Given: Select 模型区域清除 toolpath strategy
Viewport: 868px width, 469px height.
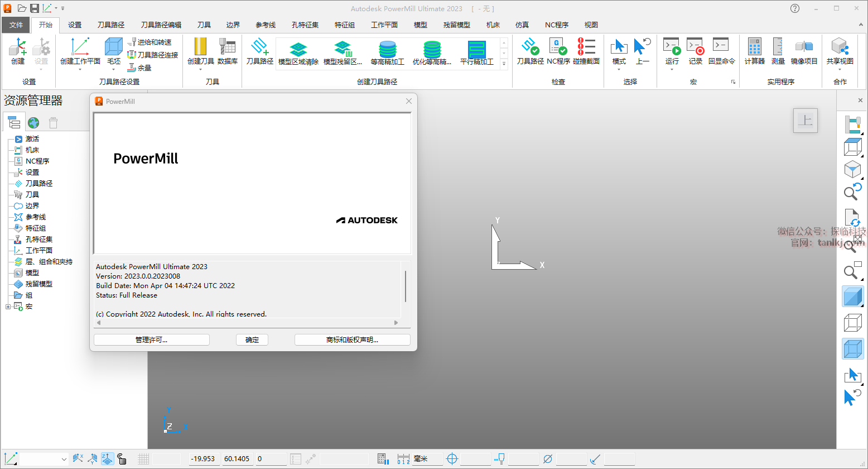Looking at the screenshot, I should [x=298, y=52].
